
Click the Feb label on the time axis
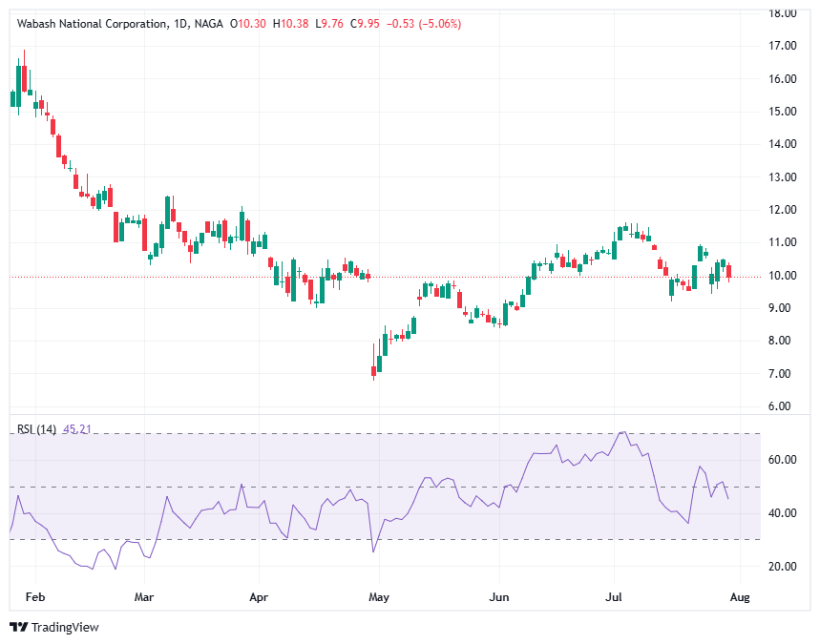(35, 596)
